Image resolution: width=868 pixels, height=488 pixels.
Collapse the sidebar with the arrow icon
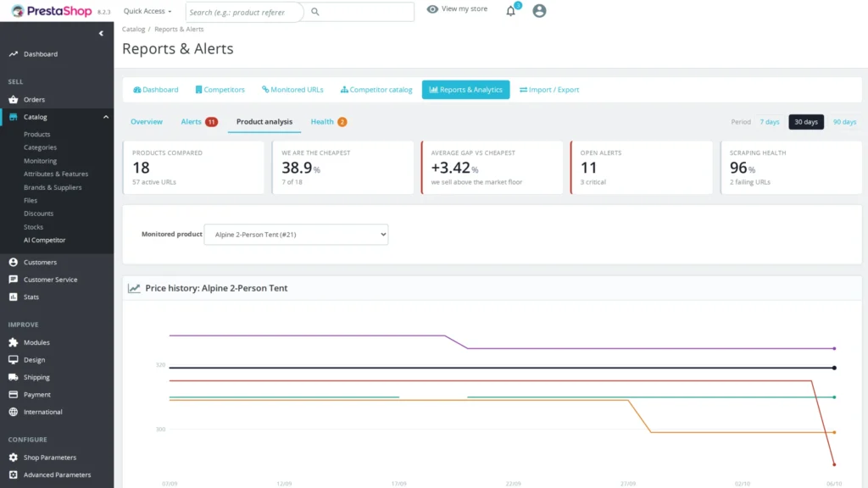click(101, 33)
